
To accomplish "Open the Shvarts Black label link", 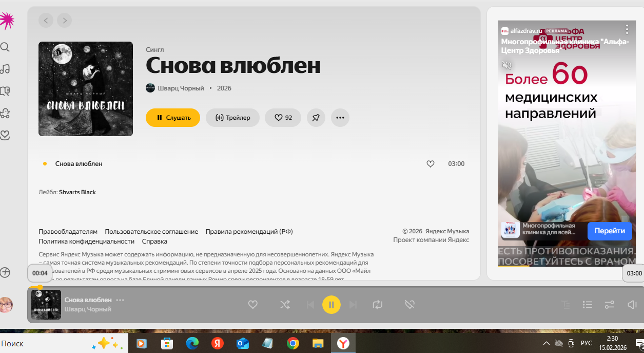I will (x=77, y=192).
